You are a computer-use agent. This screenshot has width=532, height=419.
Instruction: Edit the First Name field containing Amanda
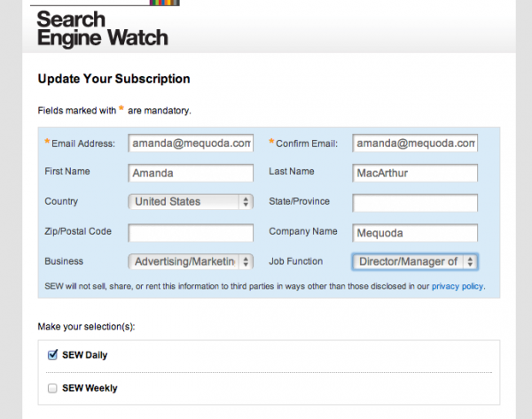click(x=191, y=173)
